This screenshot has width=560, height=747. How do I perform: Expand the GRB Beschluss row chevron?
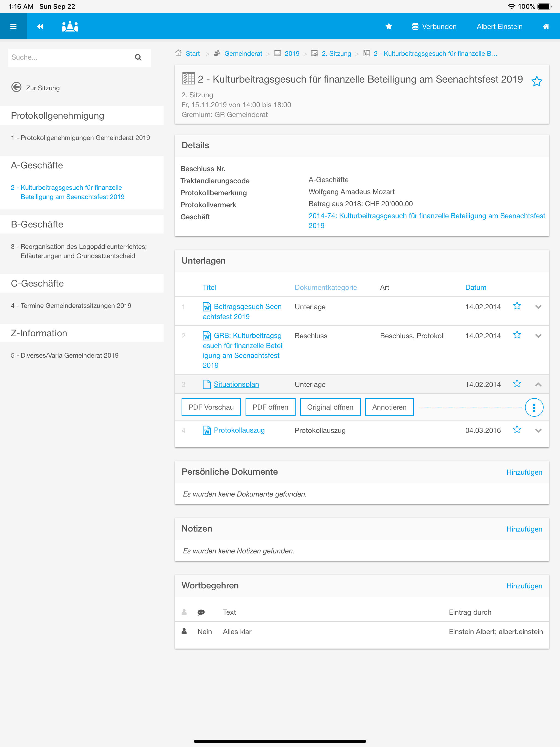pyautogui.click(x=538, y=336)
